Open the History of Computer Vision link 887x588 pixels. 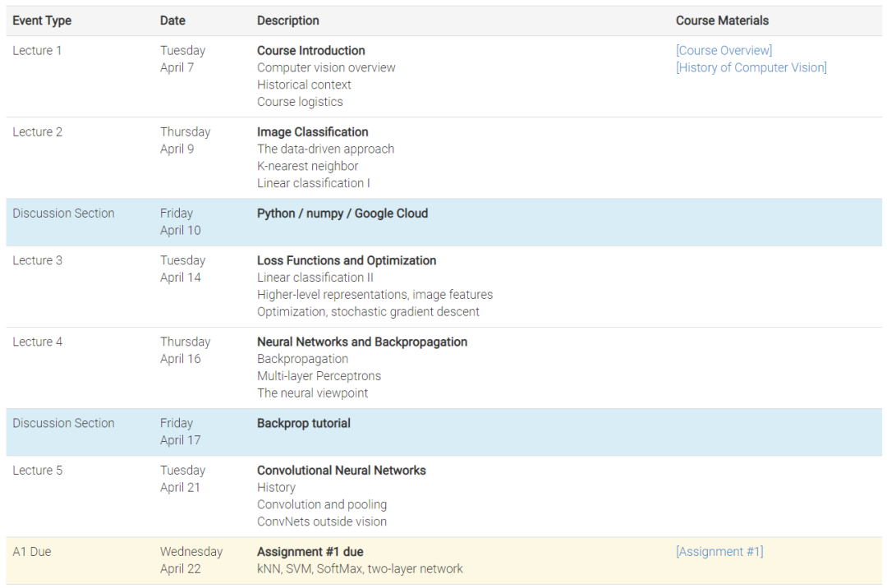(x=751, y=68)
